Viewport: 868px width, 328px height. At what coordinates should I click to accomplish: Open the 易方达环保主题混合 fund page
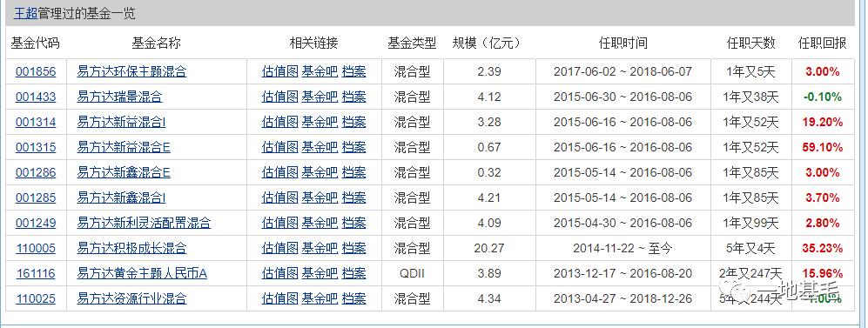131,72
